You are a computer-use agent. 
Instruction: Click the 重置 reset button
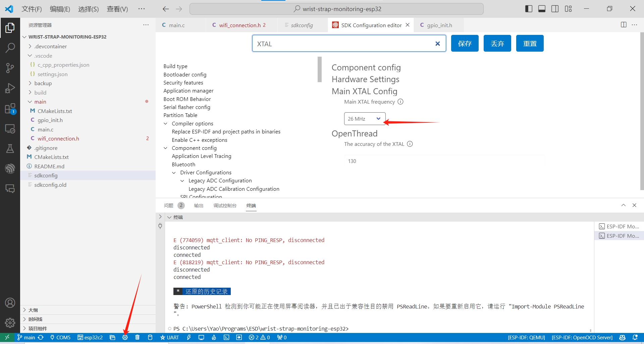click(530, 43)
